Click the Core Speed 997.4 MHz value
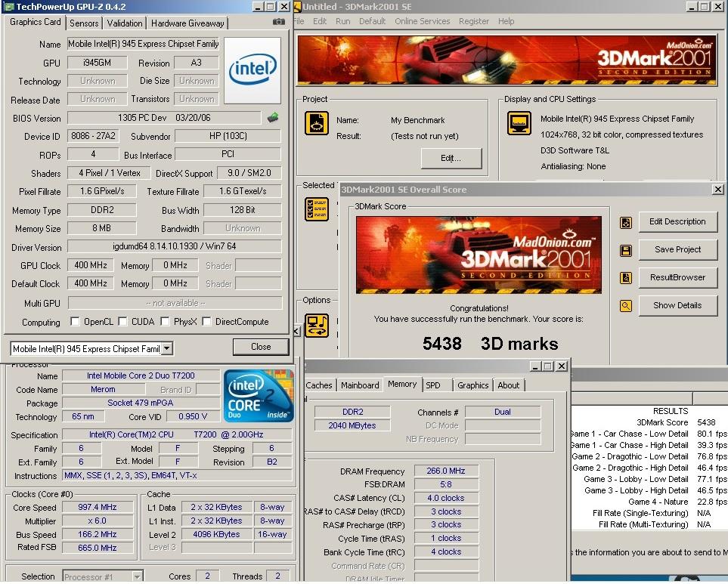 click(x=98, y=507)
